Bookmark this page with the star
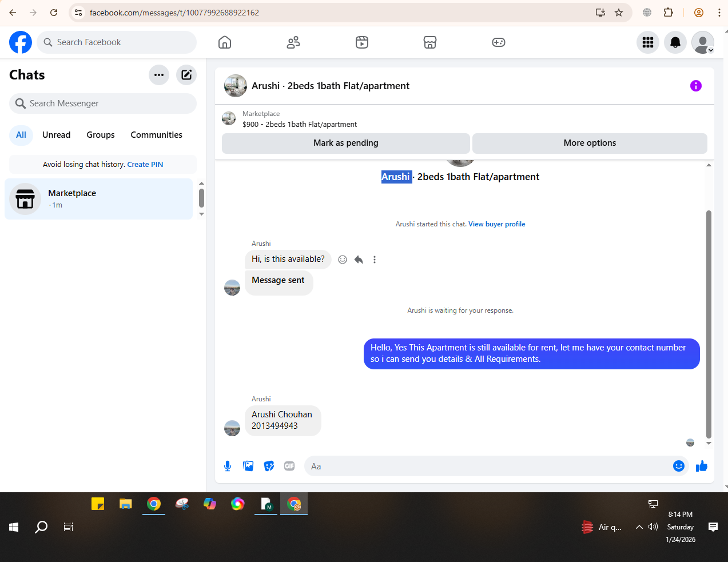This screenshot has width=728, height=562. click(x=619, y=13)
